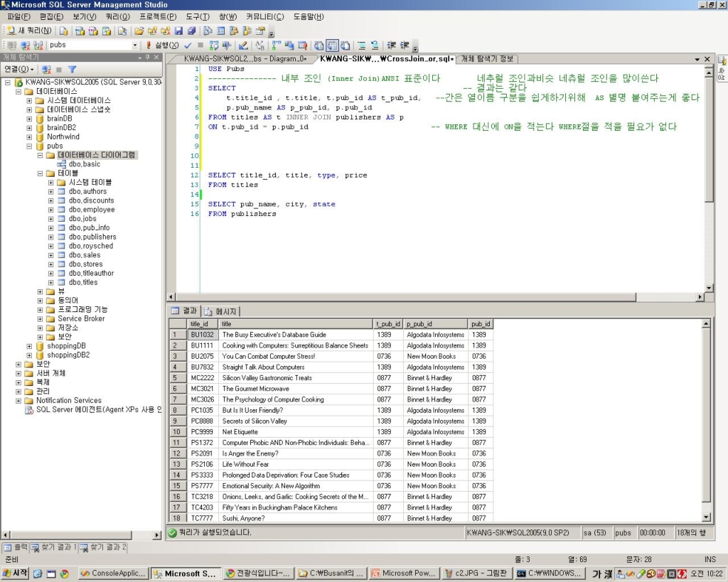Open Design Query in Editor icon

243,45
